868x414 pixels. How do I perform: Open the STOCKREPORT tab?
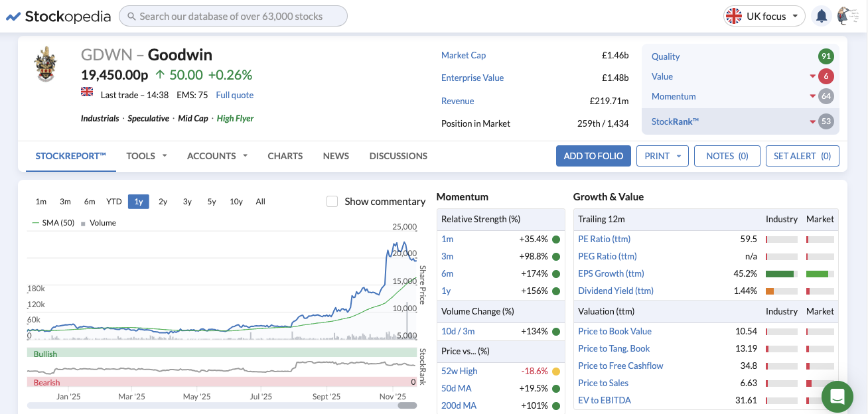[71, 156]
